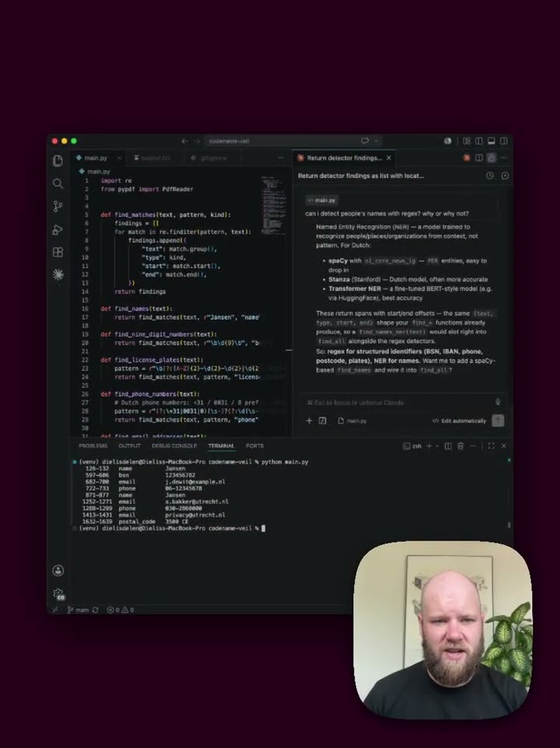Image resolution: width=560 pixels, height=748 pixels.
Task: Expand the new terminal launch profile dropdown
Action: point(437,446)
